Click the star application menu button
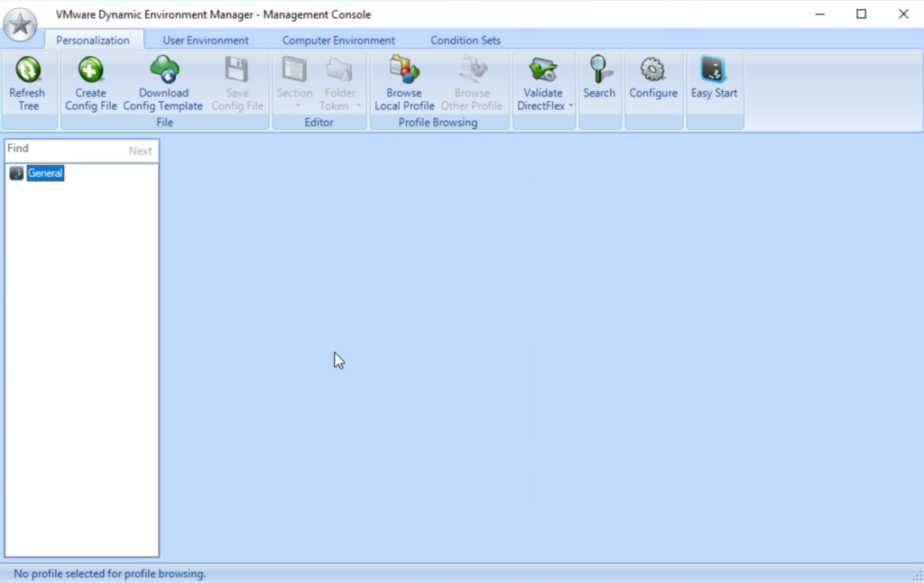 pyautogui.click(x=21, y=24)
